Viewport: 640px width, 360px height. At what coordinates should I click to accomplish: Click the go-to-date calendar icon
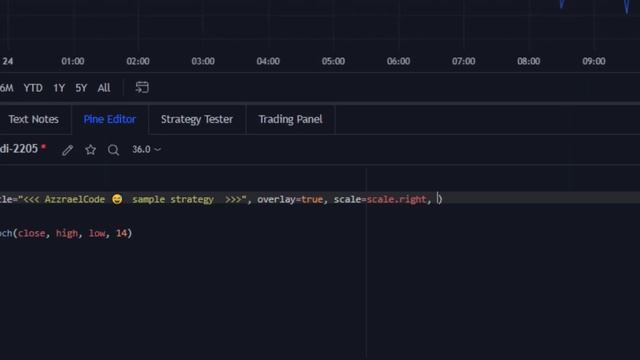tap(142, 87)
